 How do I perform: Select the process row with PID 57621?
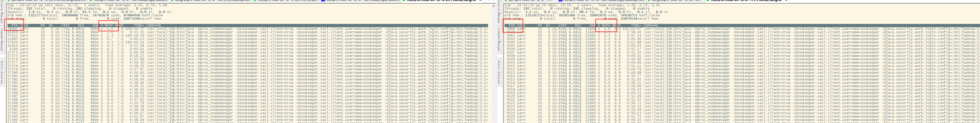click(247, 35)
